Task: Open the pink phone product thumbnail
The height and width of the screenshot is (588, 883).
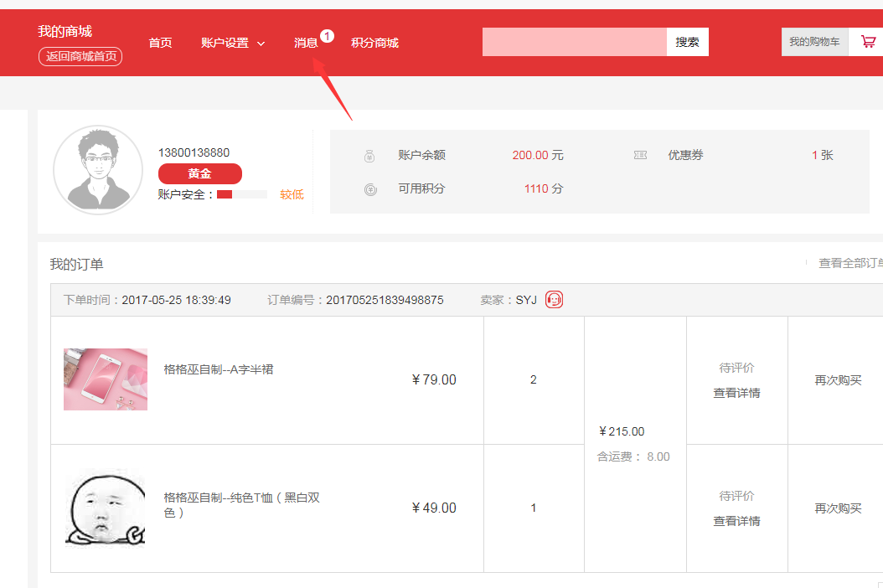Action: pos(106,379)
